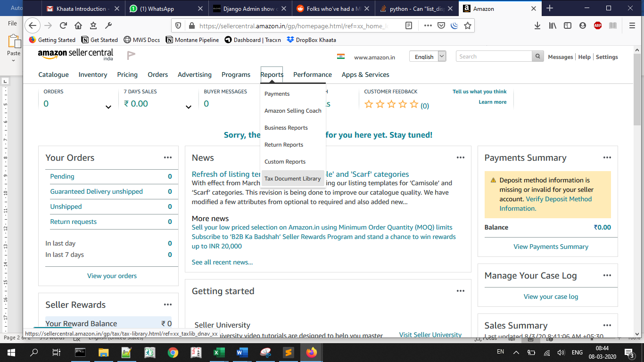Choose Payments in the Reports dropdown
644x362 pixels.
coord(277,94)
